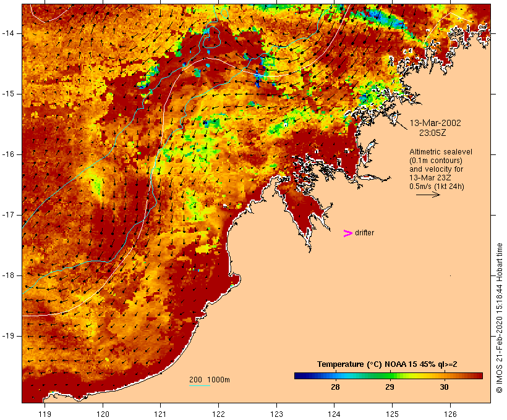Click the text '13-Mar 23Z'
Screen dimensions: 507x420
click(x=430, y=178)
